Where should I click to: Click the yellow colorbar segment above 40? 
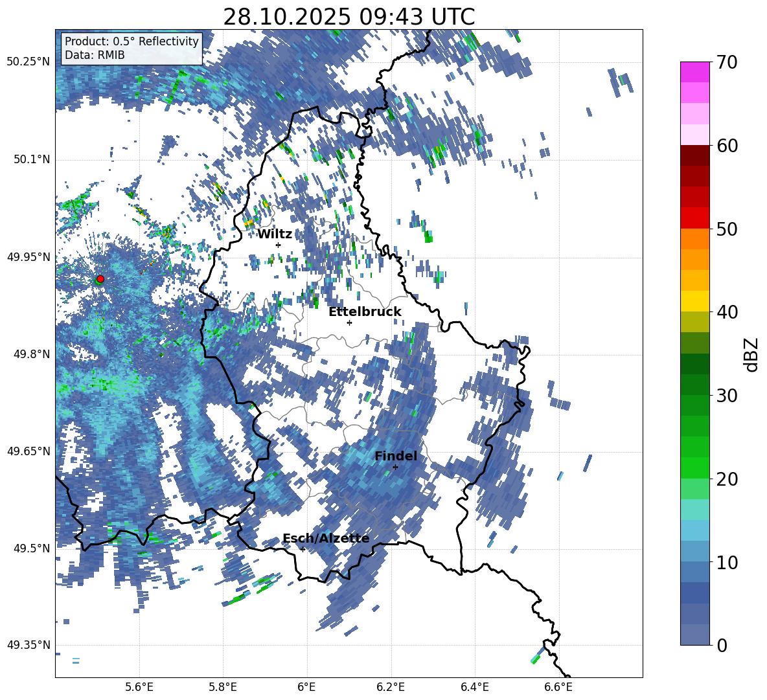[x=694, y=301]
